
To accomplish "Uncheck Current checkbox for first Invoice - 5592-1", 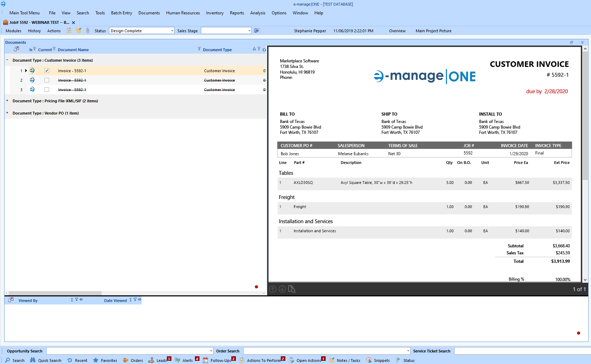I will pyautogui.click(x=47, y=71).
